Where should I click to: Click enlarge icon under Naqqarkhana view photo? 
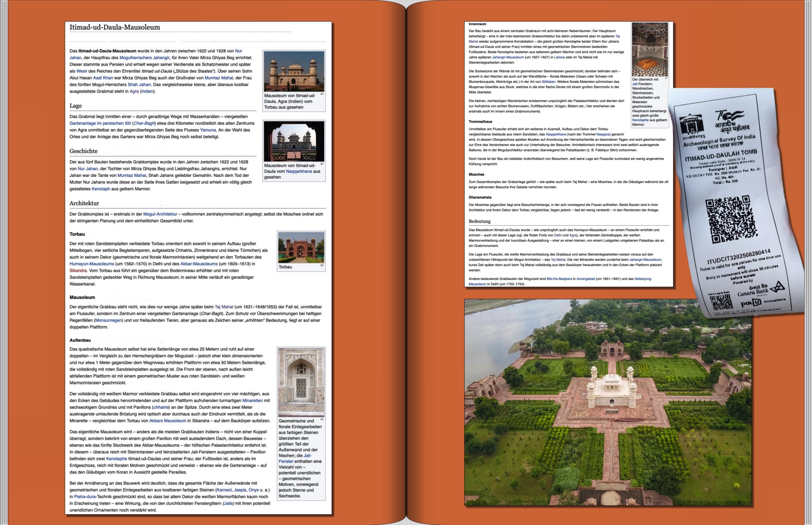pos(322,164)
